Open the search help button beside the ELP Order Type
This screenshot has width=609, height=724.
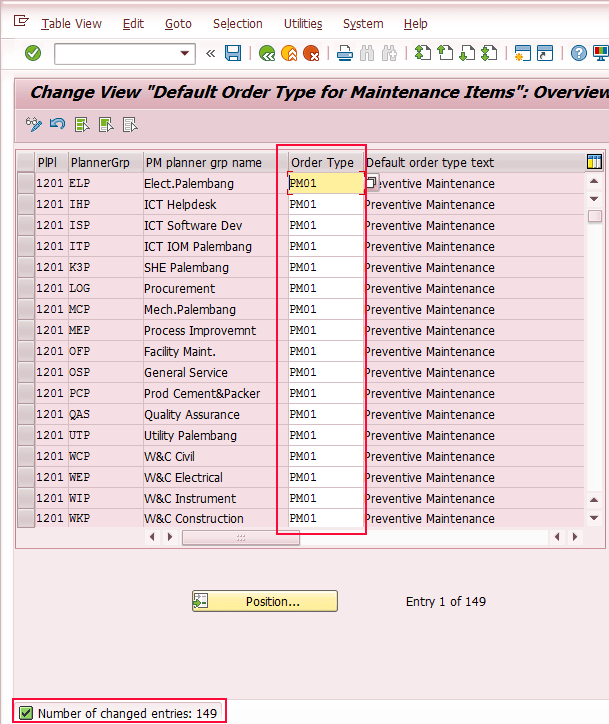[x=372, y=182]
